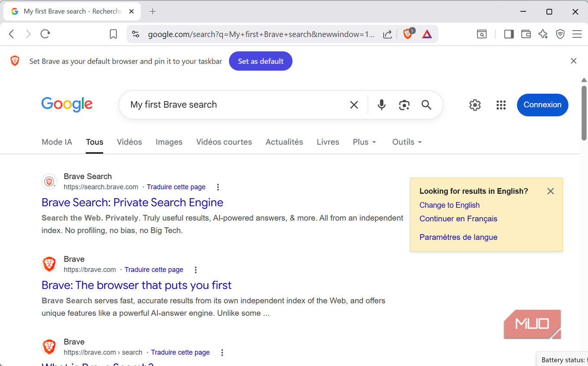Image resolution: width=588 pixels, height=366 pixels.
Task: Select the My first Brave search browser tab
Action: [x=72, y=12]
